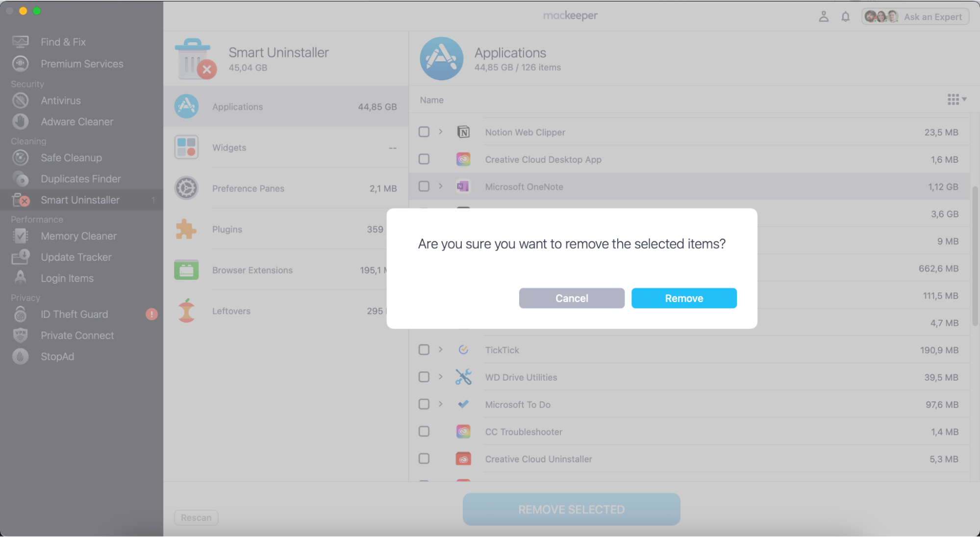Open the Duplicates Finder icon
This screenshot has height=537, width=980.
21,179
